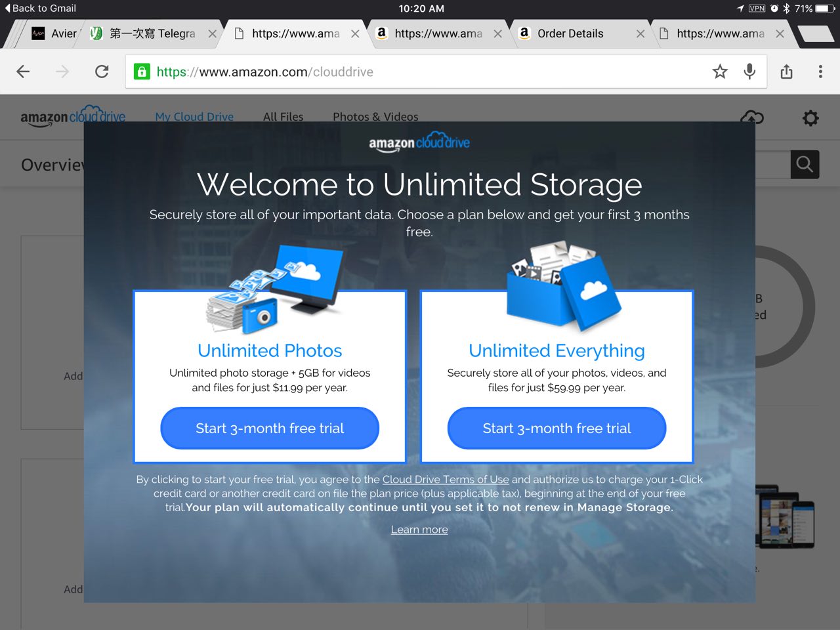Viewport: 840px width, 630px height.
Task: Click the Learn more link
Action: point(419,530)
